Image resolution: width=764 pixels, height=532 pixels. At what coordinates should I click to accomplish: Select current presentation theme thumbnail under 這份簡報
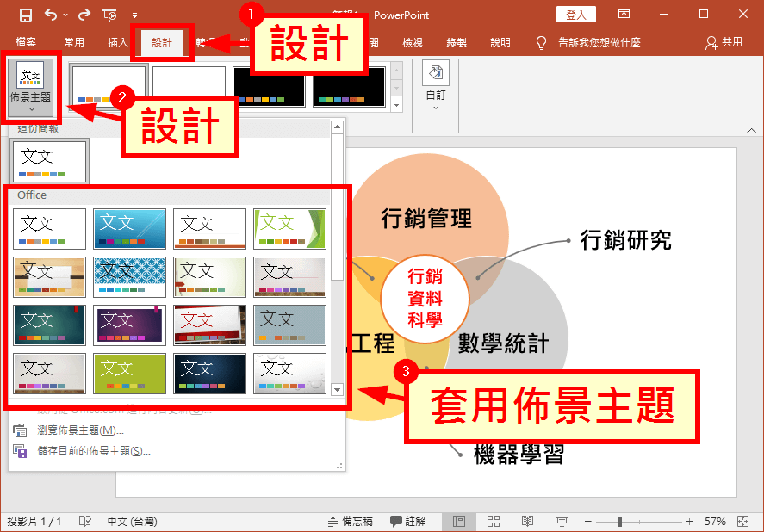pyautogui.click(x=49, y=161)
